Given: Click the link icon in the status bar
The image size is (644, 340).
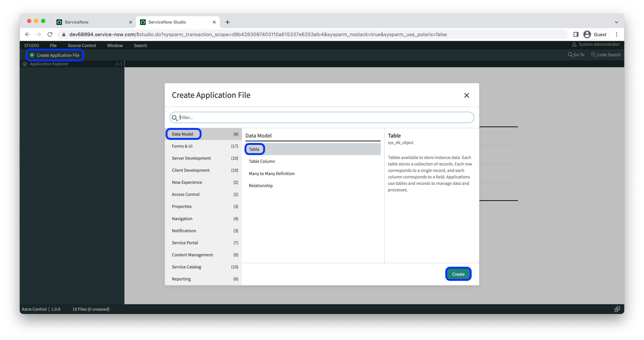Looking at the screenshot, I should coord(617,309).
